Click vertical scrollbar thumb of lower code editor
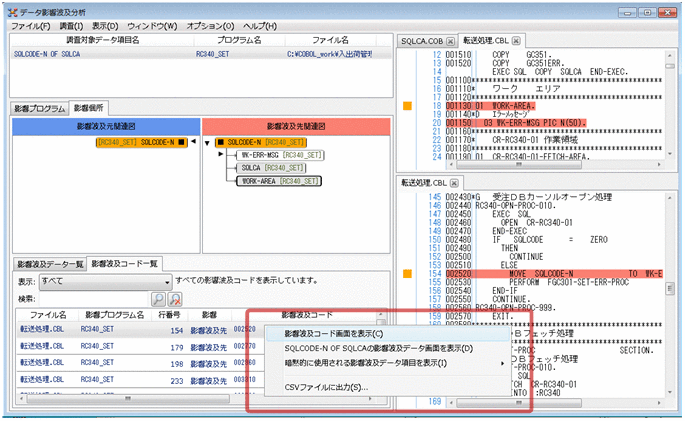Image resolution: width=685 pixels, height=421 pixels. [670, 289]
